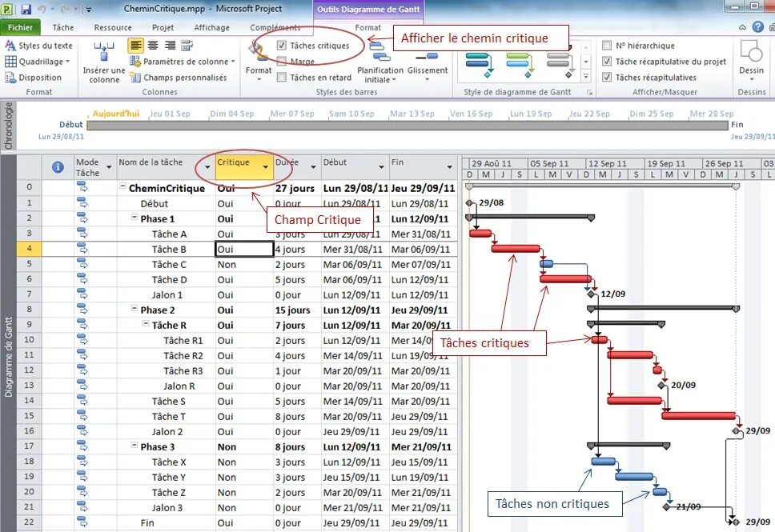
Task: Enable the N° hiérarchique checkbox
Action: coord(607,46)
